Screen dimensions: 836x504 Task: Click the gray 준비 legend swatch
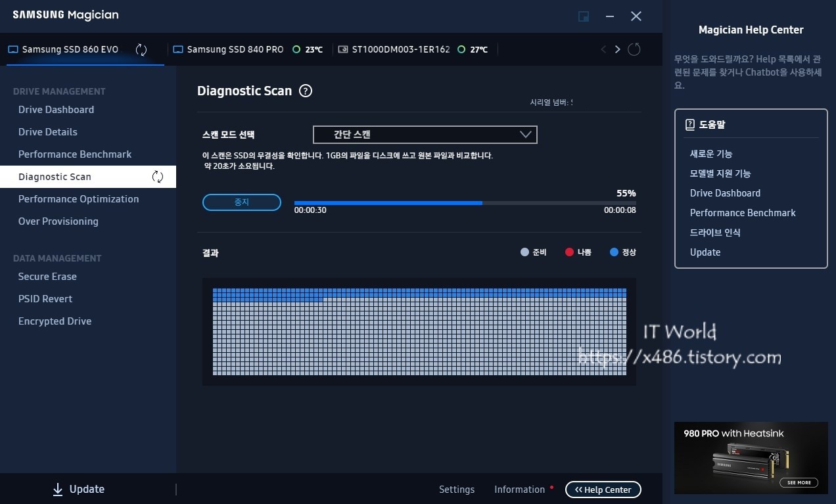(x=524, y=252)
